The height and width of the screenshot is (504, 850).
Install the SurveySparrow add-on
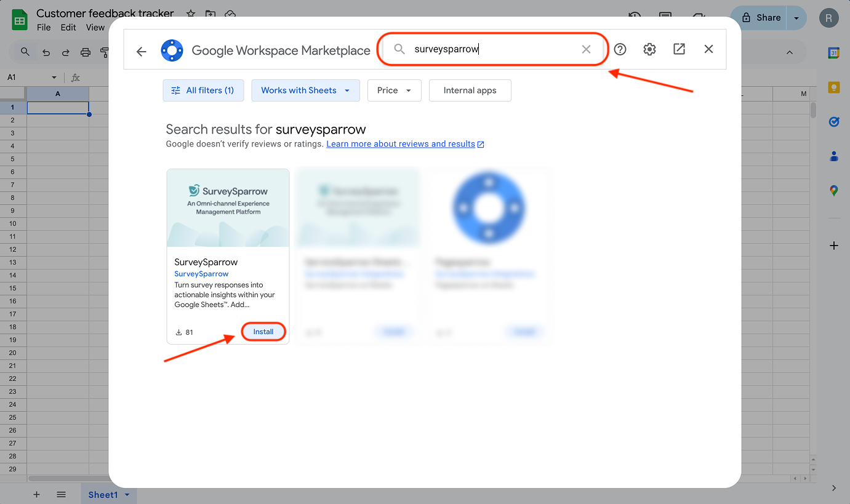pos(263,332)
